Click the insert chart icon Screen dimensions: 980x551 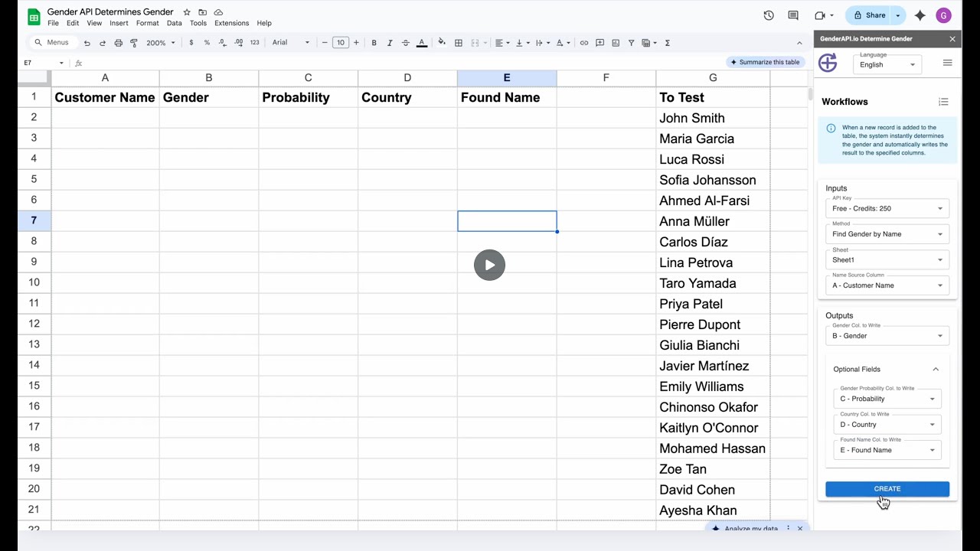(x=616, y=43)
